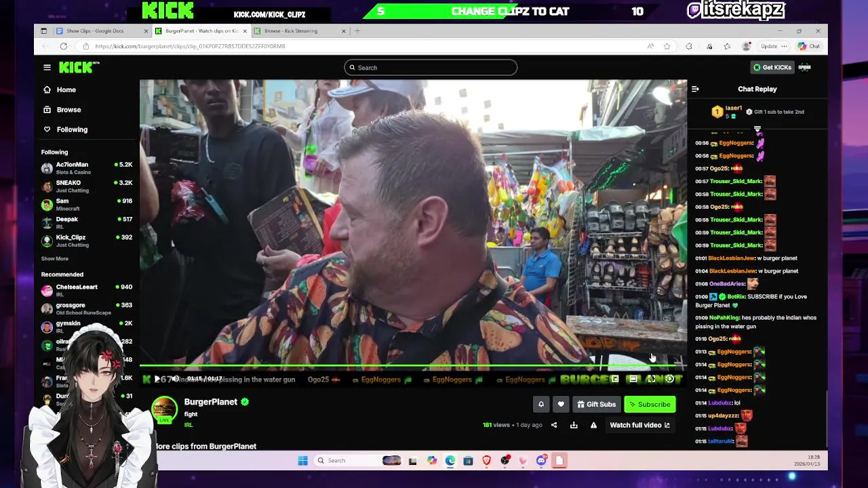Image resolution: width=868 pixels, height=488 pixels.
Task: Click BlackLesbianJew username at 01:01
Action: 732,258
